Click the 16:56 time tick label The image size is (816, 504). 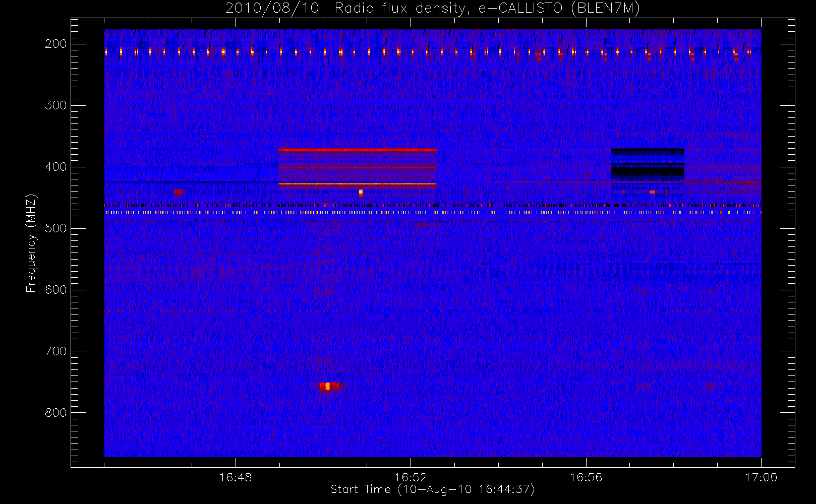coord(586,477)
